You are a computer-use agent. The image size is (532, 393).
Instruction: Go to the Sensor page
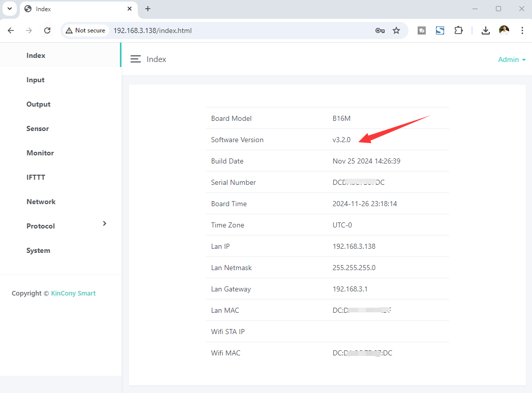tap(38, 128)
